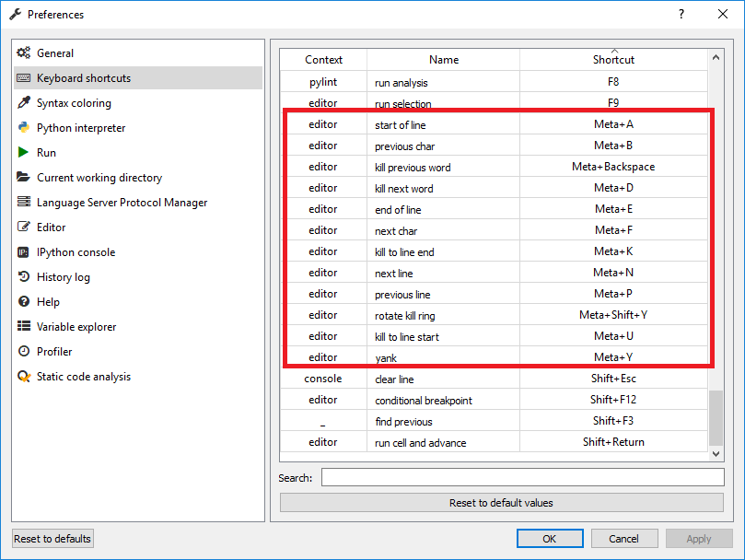Click the Meta+F shortcut cell
Screen dimensions: 745x560
[x=613, y=230]
